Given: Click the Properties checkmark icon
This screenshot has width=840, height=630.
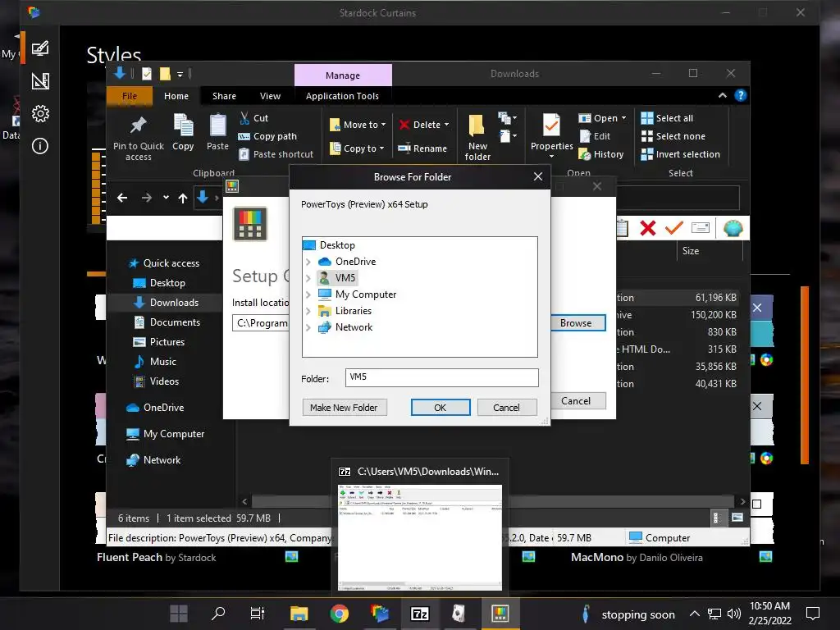Looking at the screenshot, I should point(551,126).
